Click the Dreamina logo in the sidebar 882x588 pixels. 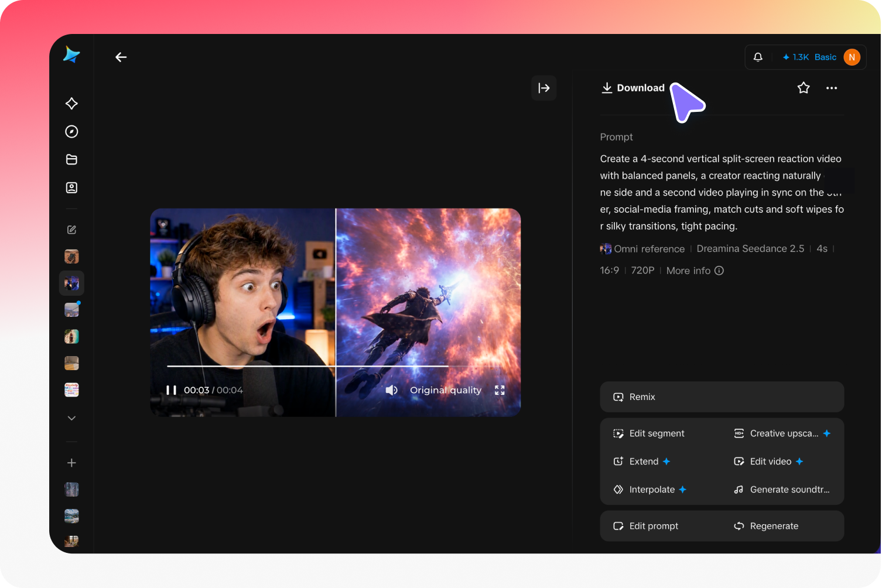(71, 54)
